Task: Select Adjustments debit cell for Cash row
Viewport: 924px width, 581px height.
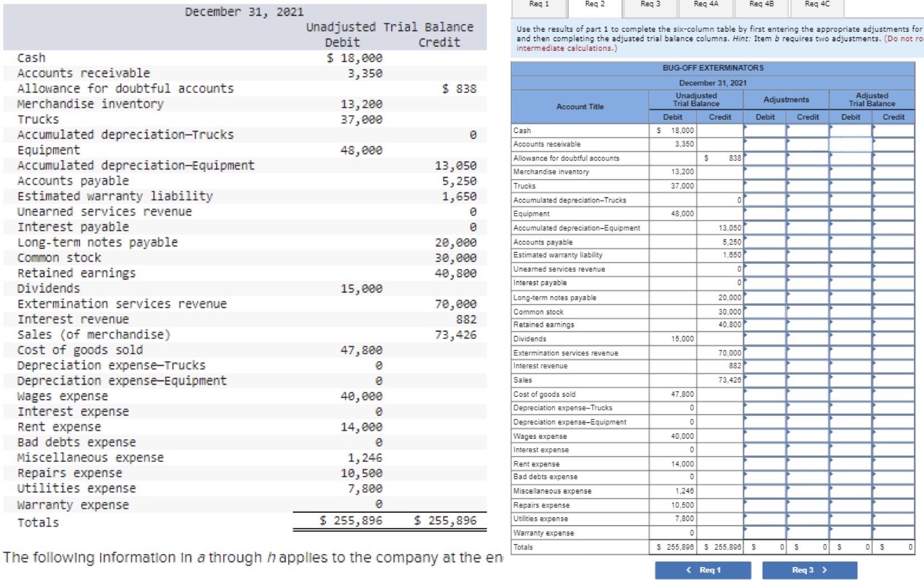Action: coord(765,130)
